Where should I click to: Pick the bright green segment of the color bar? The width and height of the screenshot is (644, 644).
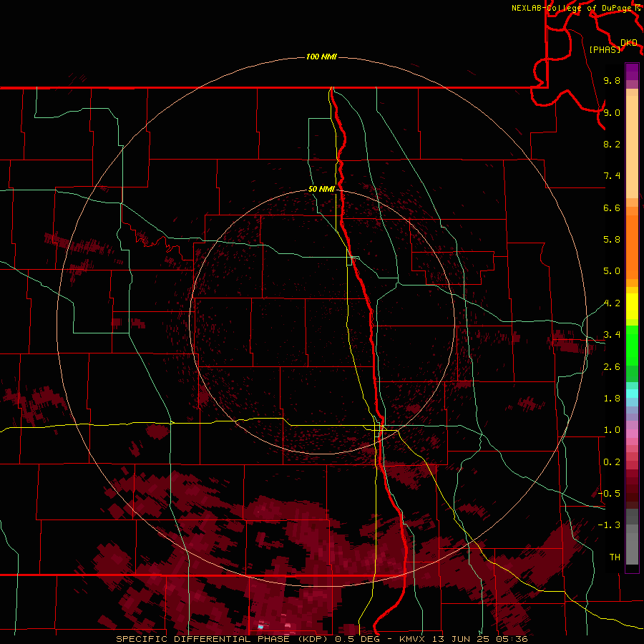632,345
